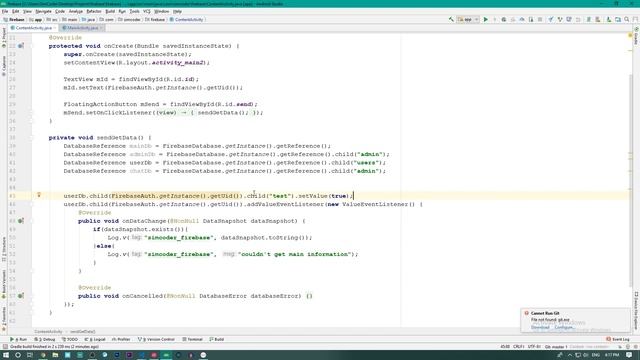
Task: Click the intention lightbulb in the gutter
Action: [x=39, y=195]
